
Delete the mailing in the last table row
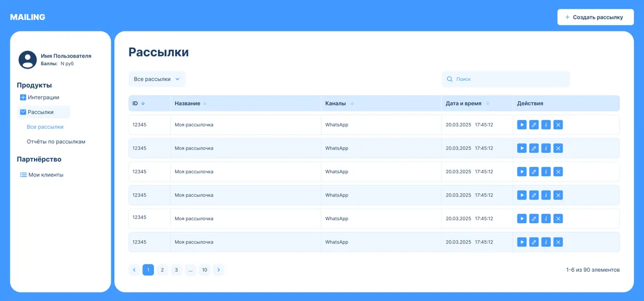(558, 242)
